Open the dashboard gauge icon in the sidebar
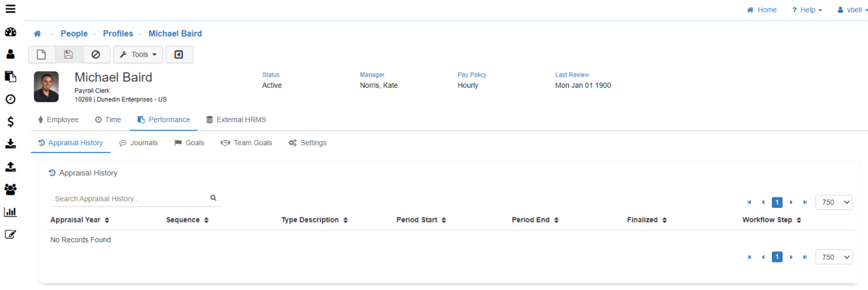Viewport: 868px width, 290px height. click(x=10, y=33)
